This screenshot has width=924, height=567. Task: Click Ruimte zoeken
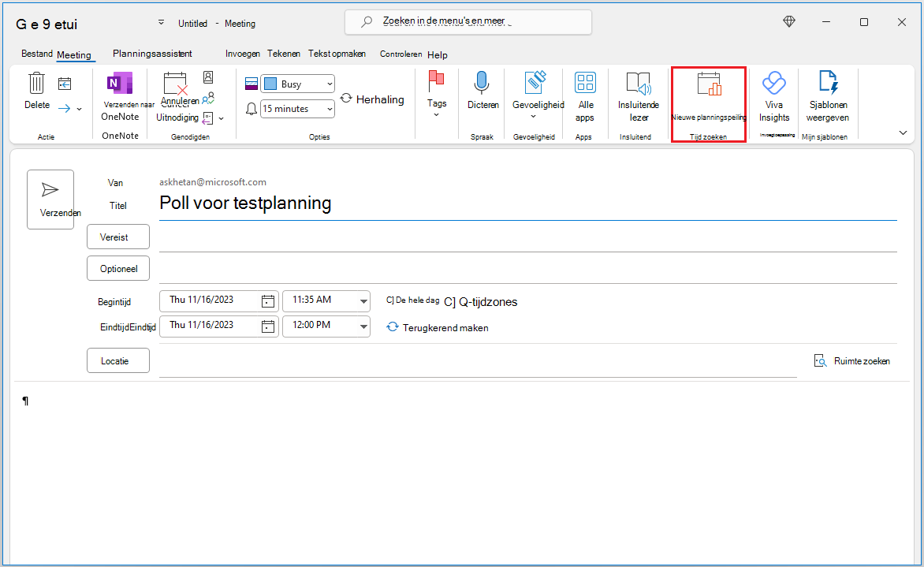tap(852, 360)
